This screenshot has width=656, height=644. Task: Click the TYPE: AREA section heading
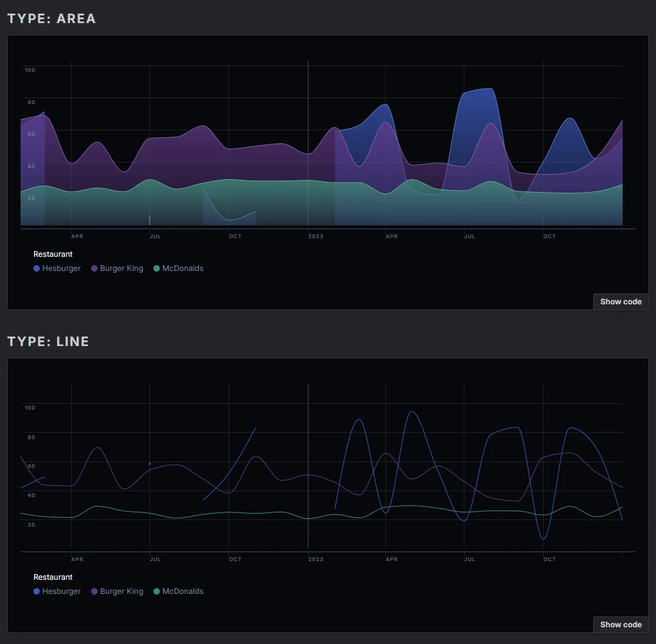click(51, 19)
